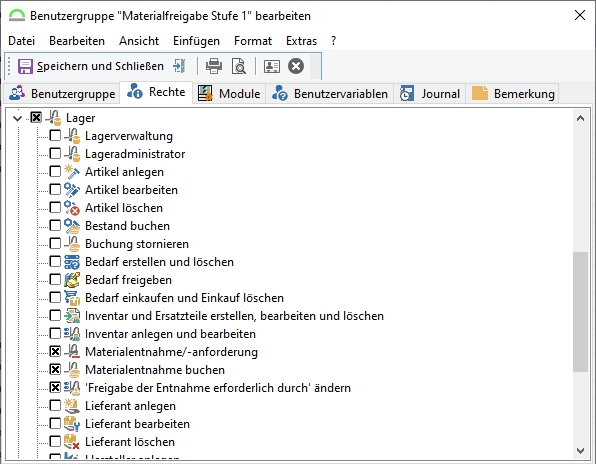This screenshot has height=464, width=596.
Task: Select the 'Lieferant bearbeiten' text row
Action: click(x=137, y=424)
